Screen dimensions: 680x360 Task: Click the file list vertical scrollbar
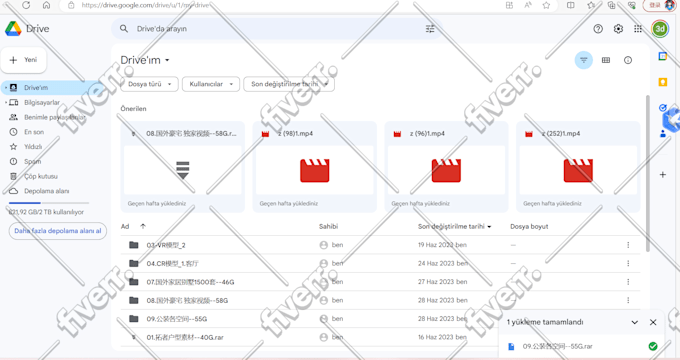pyautogui.click(x=648, y=173)
